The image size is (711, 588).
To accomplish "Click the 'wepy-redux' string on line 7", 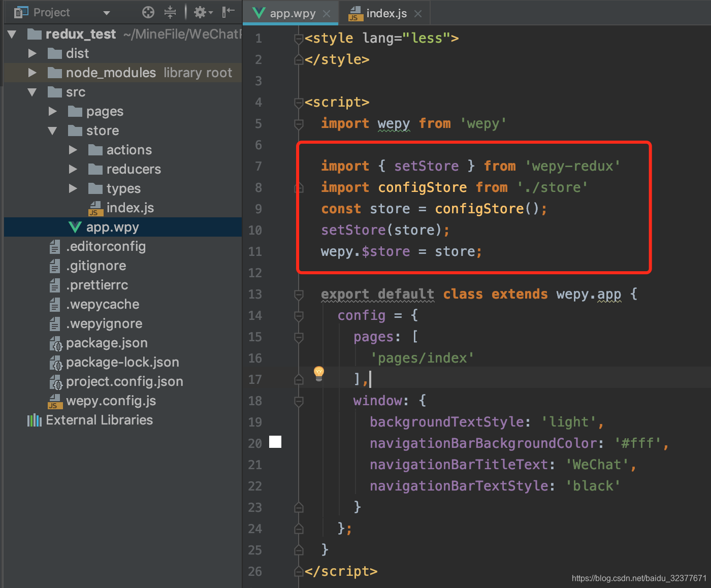I will point(572,166).
